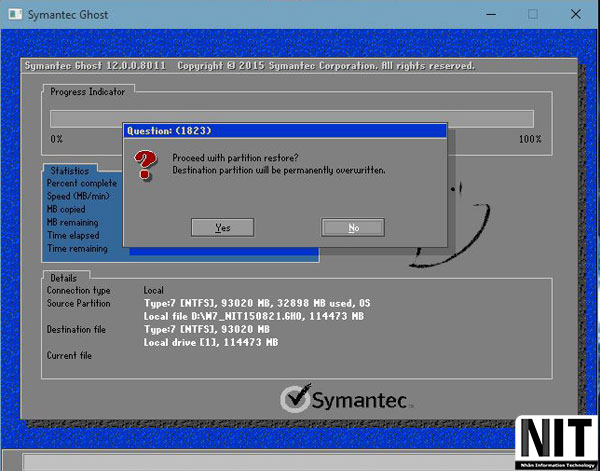This screenshot has height=471, width=600.
Task: Click the 'Local drive [1], 114473 MB' line
Action: [x=211, y=342]
